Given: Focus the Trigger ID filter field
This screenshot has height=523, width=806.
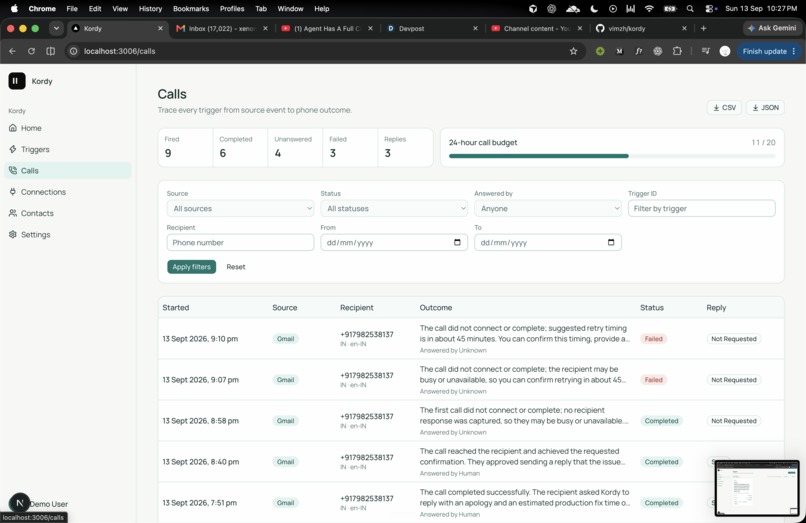Looking at the screenshot, I should tap(701, 208).
